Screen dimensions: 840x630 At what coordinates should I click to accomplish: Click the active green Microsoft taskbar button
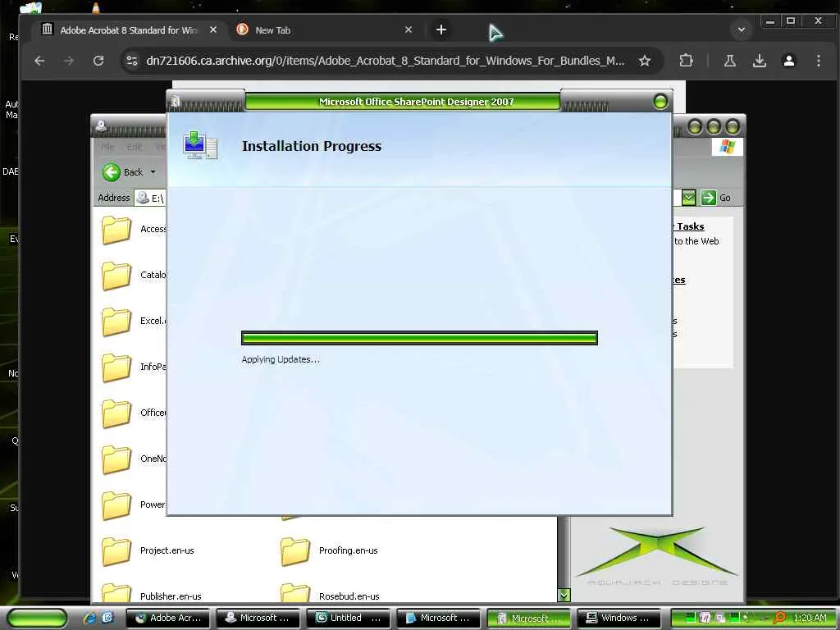click(x=530, y=619)
